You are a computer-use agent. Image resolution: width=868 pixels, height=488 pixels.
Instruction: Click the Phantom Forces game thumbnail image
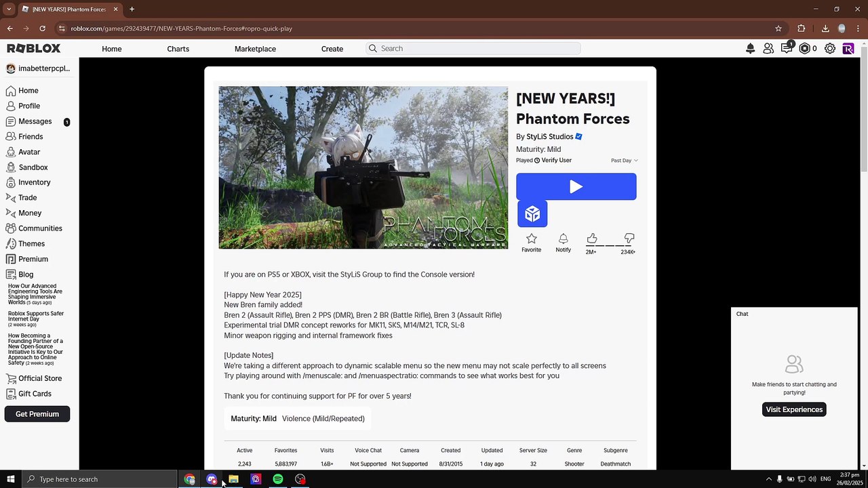point(363,167)
